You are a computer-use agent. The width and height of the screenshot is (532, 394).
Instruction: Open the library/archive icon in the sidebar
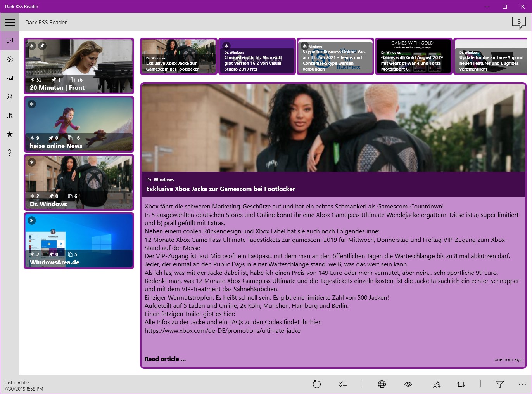10,115
